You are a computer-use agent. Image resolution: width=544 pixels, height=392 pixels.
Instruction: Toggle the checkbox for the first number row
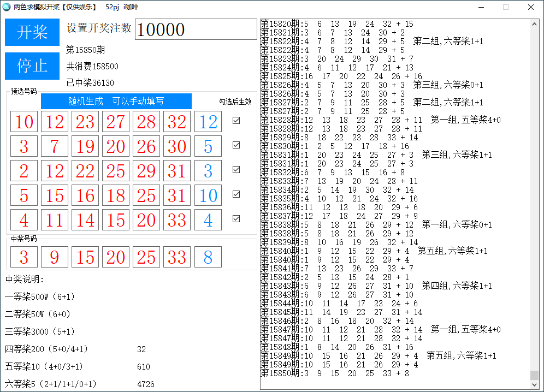tap(237, 121)
